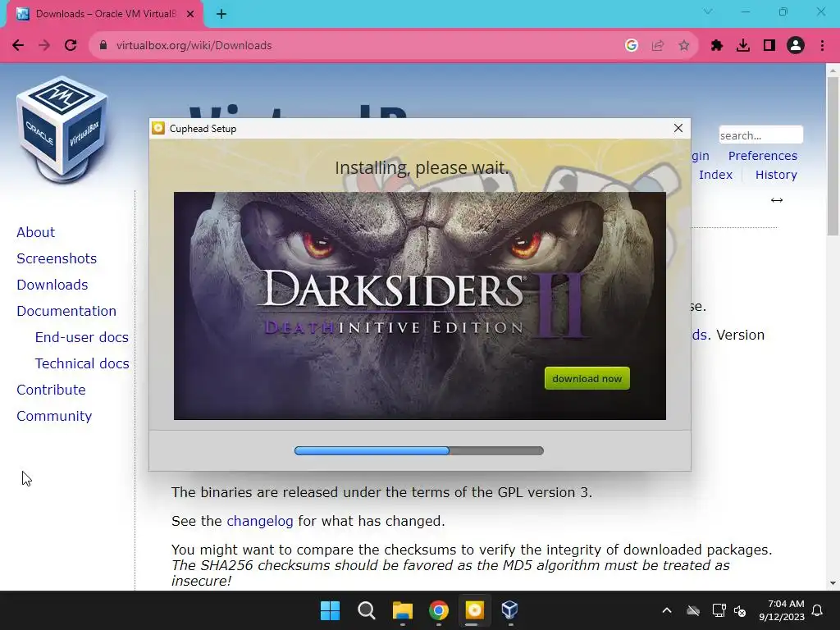Open the clock showing 7:04 AM
The width and height of the screenshot is (840, 630).
pyautogui.click(x=782, y=610)
